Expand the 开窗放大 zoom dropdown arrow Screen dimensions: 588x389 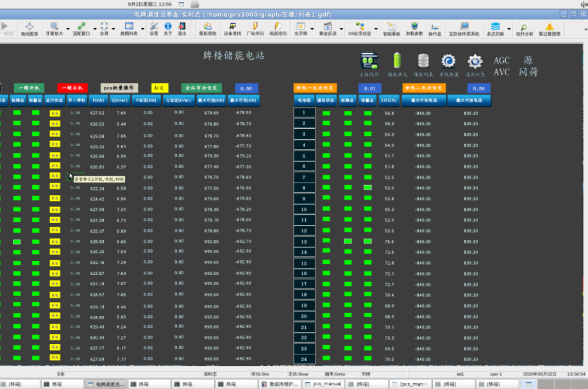(x=67, y=29)
